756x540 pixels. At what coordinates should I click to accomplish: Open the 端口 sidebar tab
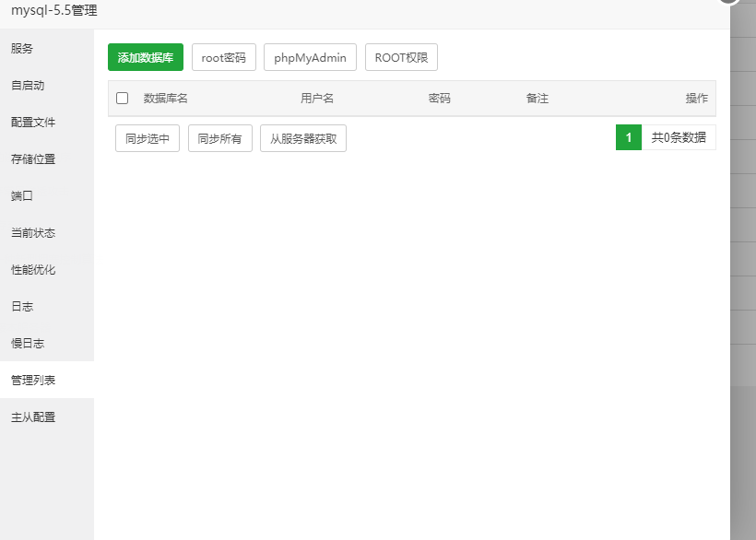[x=47, y=196]
